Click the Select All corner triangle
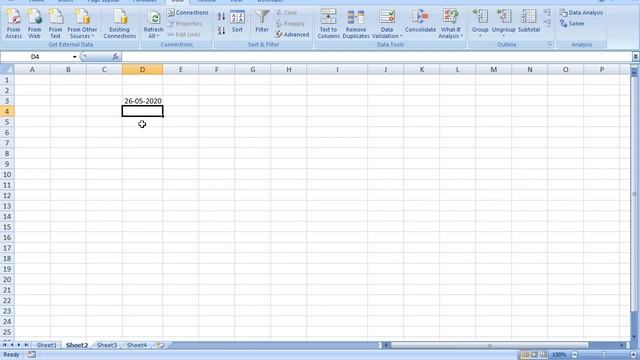This screenshot has width=640, height=360. (7, 69)
